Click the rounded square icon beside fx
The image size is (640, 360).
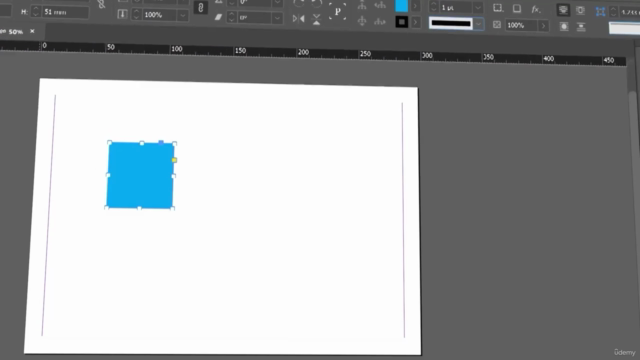[517, 9]
